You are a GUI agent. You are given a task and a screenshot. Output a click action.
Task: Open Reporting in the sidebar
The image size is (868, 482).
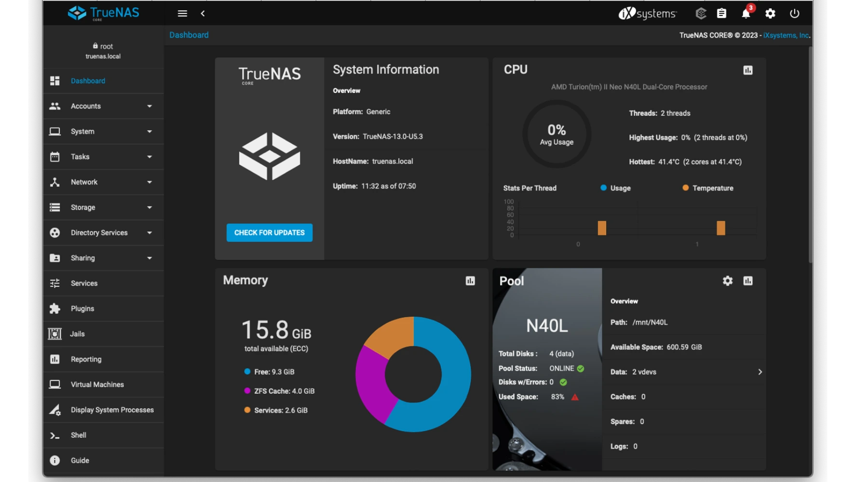point(103,359)
